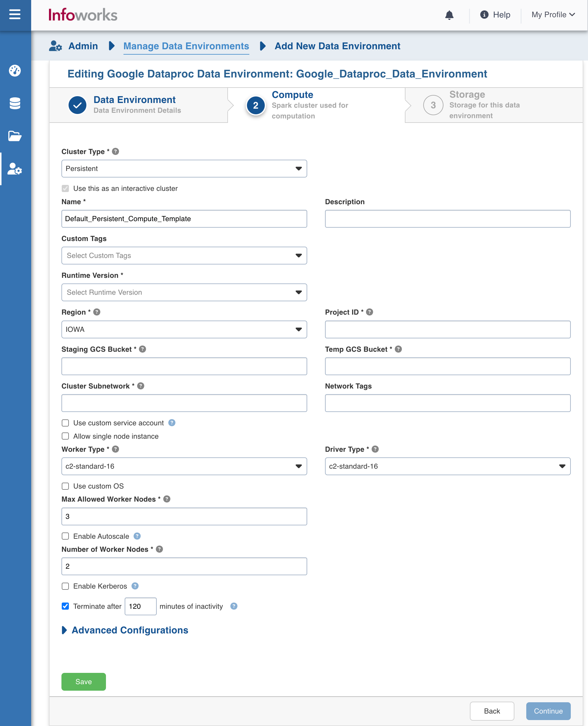Focus the Temp GCS Bucket field
Screen dimensions: 588x726
tap(448, 366)
